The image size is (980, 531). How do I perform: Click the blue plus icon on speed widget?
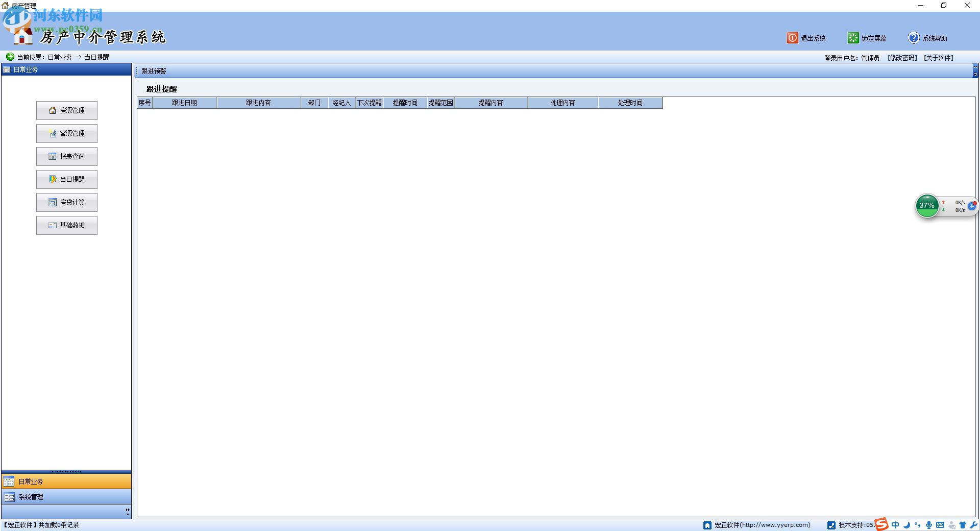click(x=972, y=206)
